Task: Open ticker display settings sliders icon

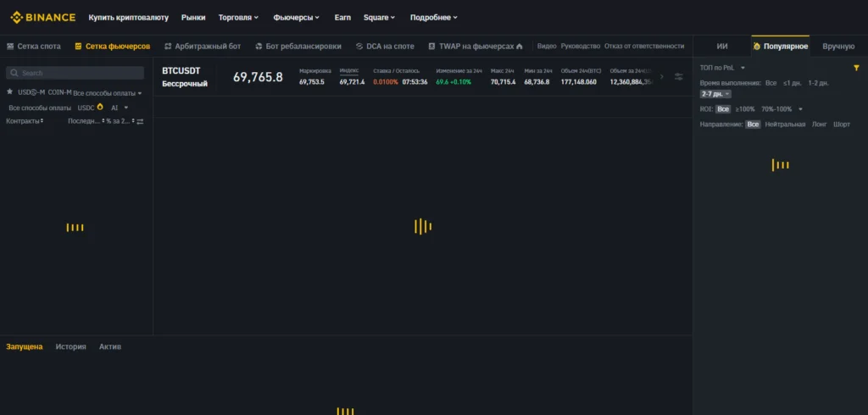Action: pos(678,77)
